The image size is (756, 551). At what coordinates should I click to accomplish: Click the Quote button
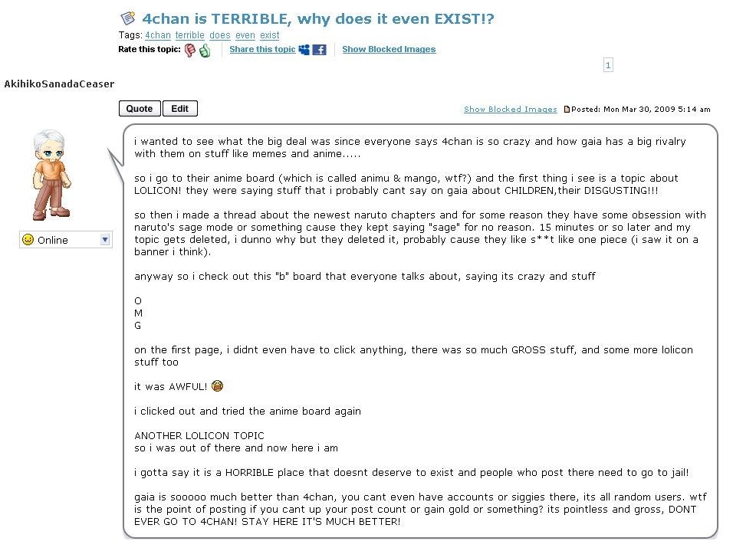click(x=140, y=109)
